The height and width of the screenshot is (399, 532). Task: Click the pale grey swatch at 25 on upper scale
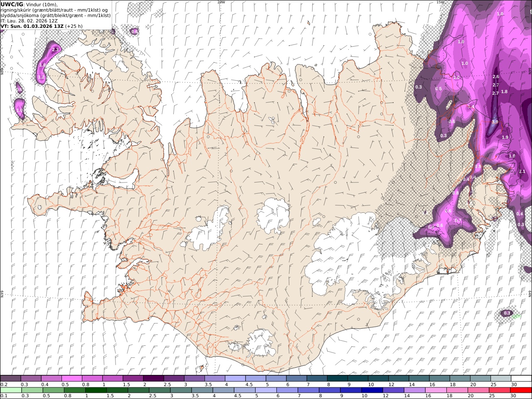point(500,379)
